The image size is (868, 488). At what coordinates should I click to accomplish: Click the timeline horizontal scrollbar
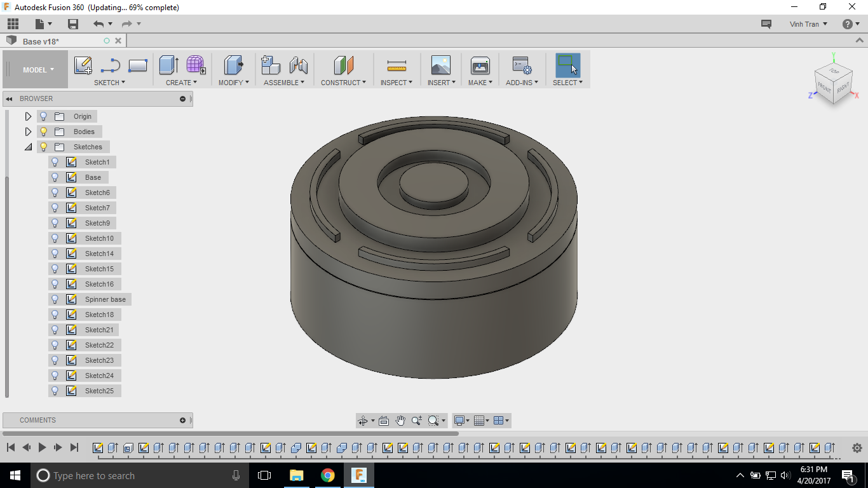click(x=230, y=433)
